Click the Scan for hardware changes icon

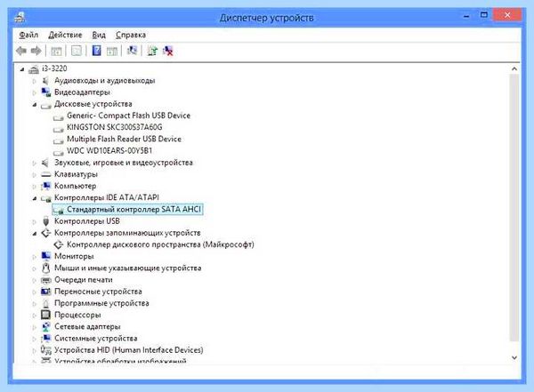coord(132,51)
